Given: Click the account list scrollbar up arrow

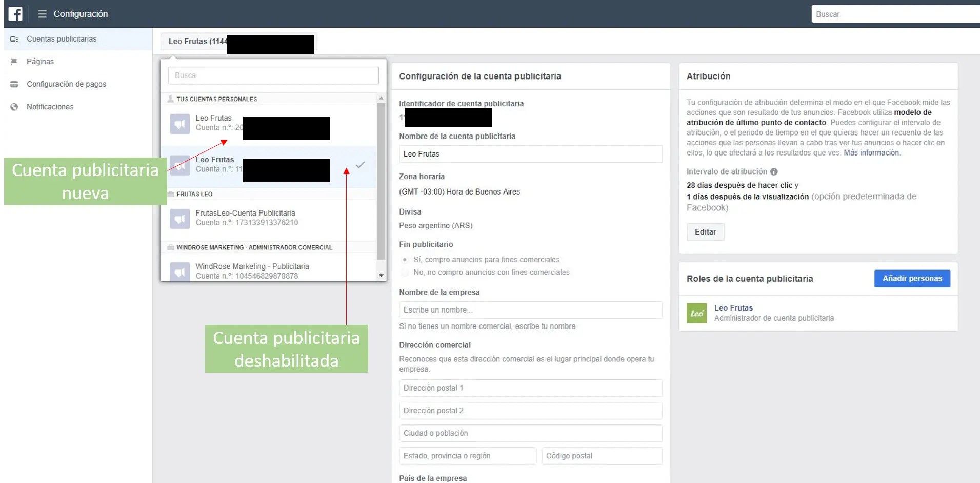Looking at the screenshot, I should click(381, 98).
